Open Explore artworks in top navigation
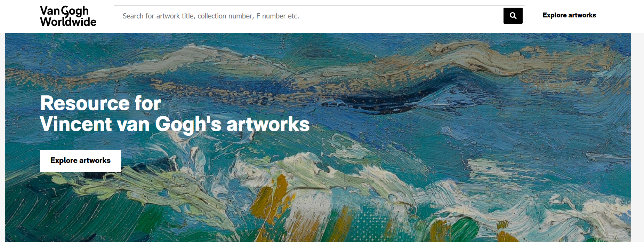Image resolution: width=644 pixels, height=251 pixels. point(569,15)
